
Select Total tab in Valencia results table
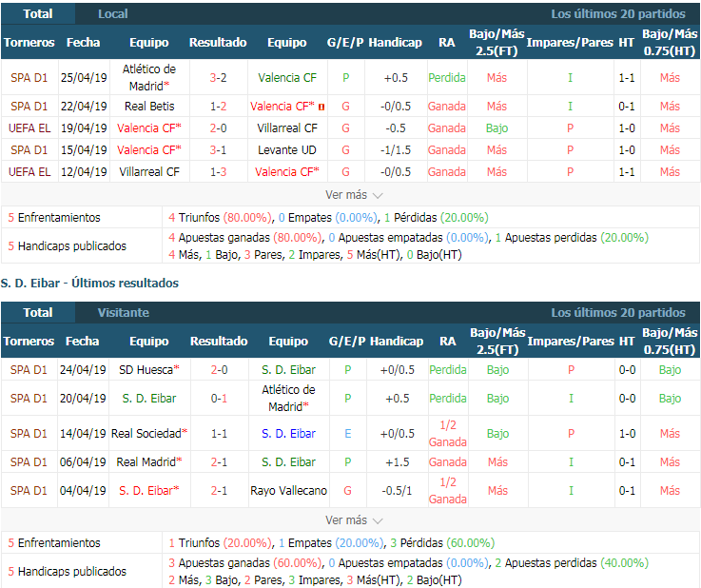point(38,14)
